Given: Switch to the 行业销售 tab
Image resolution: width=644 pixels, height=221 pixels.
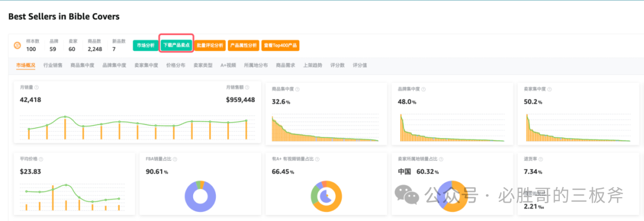Looking at the screenshot, I should point(53,65).
